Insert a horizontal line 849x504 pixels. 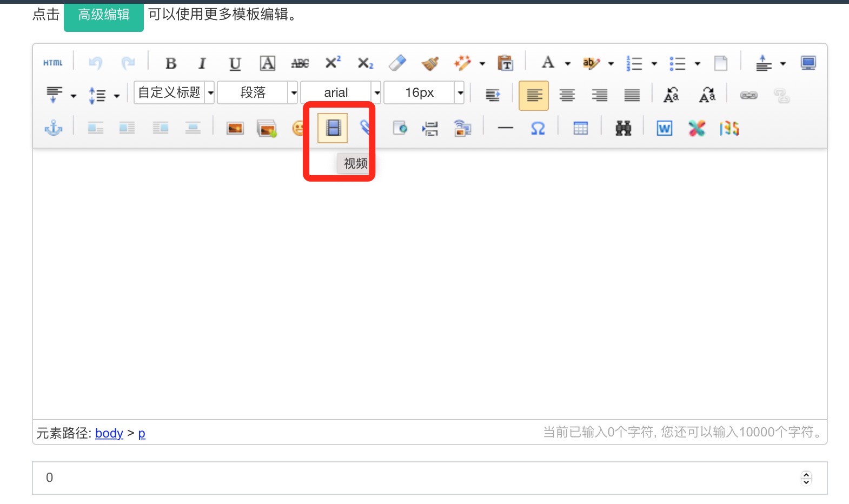505,128
